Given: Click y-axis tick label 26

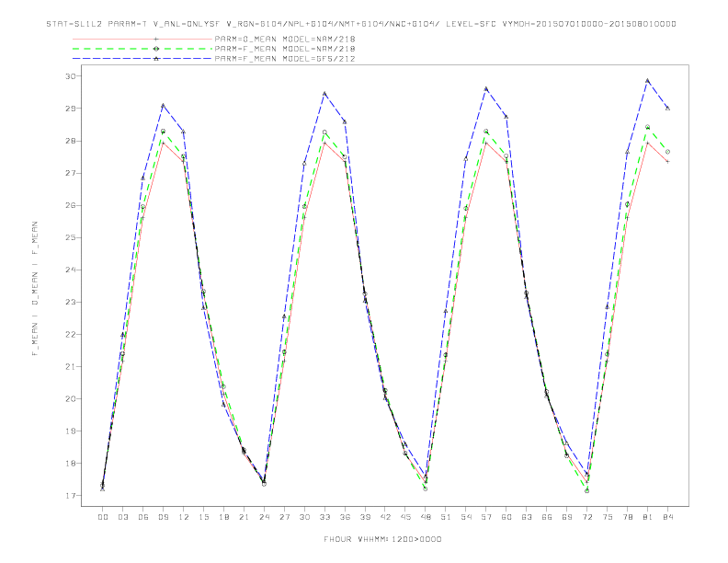Looking at the screenshot, I should point(71,205).
